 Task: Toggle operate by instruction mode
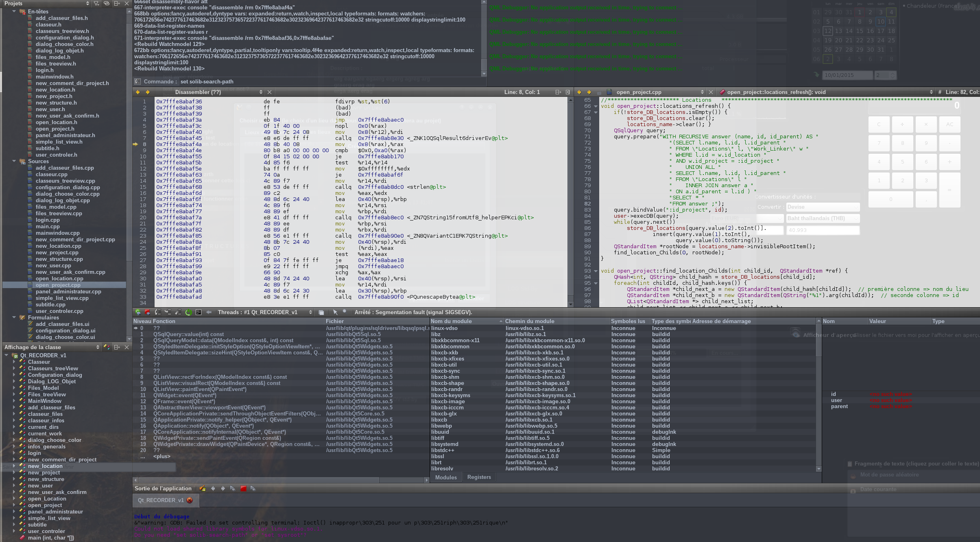click(x=199, y=312)
